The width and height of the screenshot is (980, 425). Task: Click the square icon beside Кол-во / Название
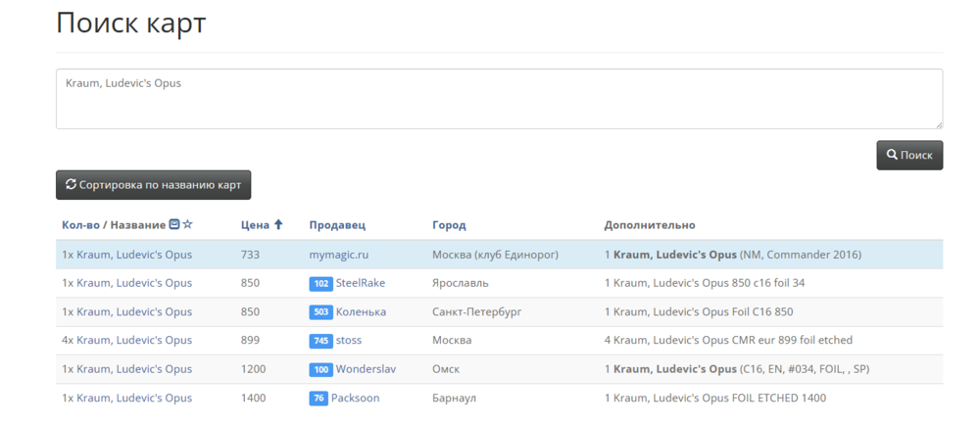coord(174,225)
